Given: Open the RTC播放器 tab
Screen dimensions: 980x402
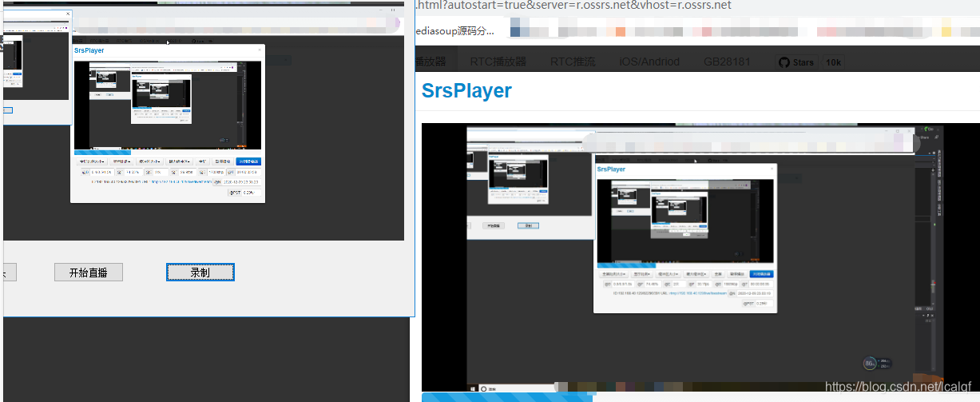Looking at the screenshot, I should 498,62.
